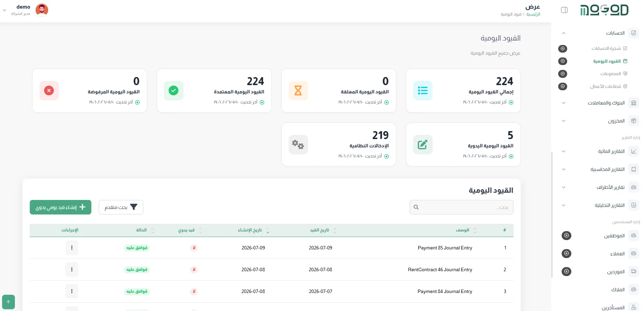Viewport: 644px width, 311px height.
Task: Follow الرئيسية breadcrumb link
Action: (533, 14)
